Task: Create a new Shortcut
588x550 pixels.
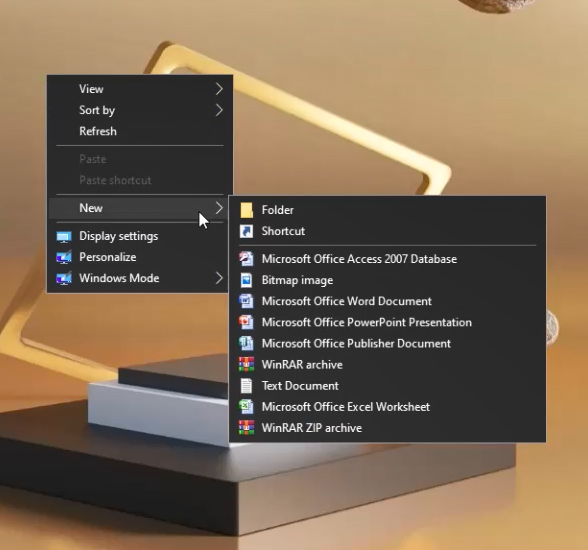Action: (x=387, y=231)
